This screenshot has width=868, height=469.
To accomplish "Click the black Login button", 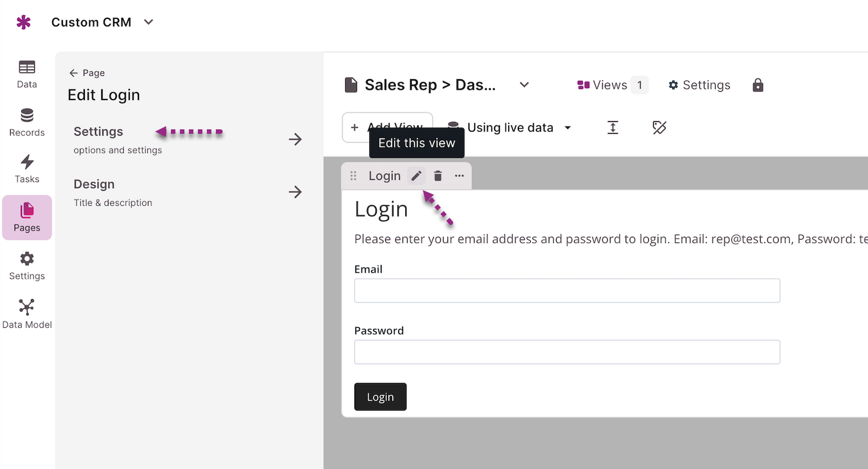I will pos(380,397).
